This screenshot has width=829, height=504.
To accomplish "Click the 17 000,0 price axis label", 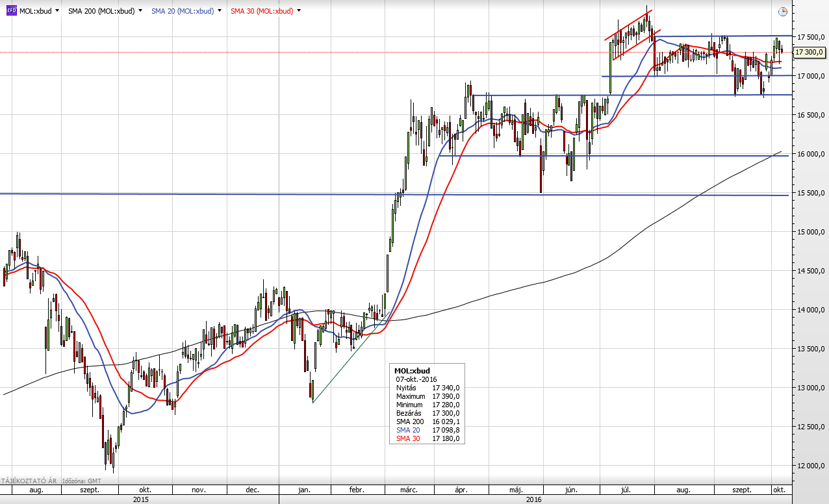I will [810, 76].
